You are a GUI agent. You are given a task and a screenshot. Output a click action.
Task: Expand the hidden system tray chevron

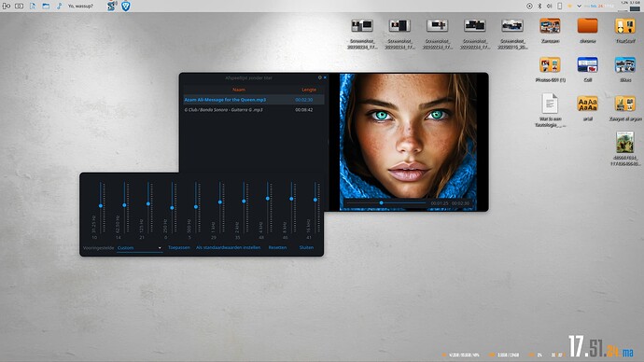579,7
